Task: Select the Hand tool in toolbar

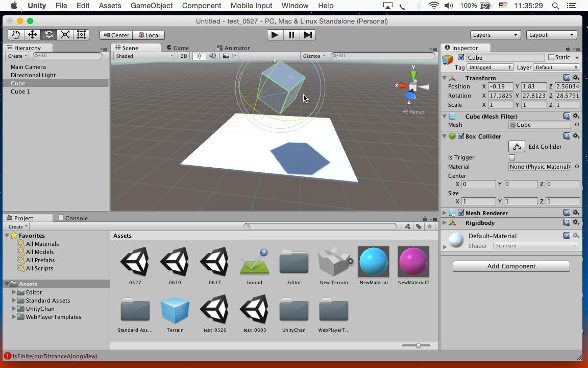Action: [x=16, y=35]
